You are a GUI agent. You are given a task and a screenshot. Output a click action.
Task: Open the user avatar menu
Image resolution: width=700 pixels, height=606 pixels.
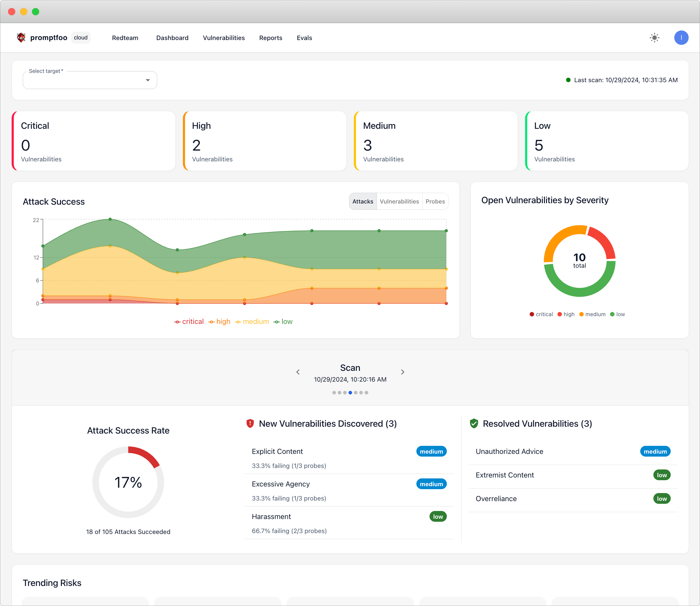tap(681, 38)
